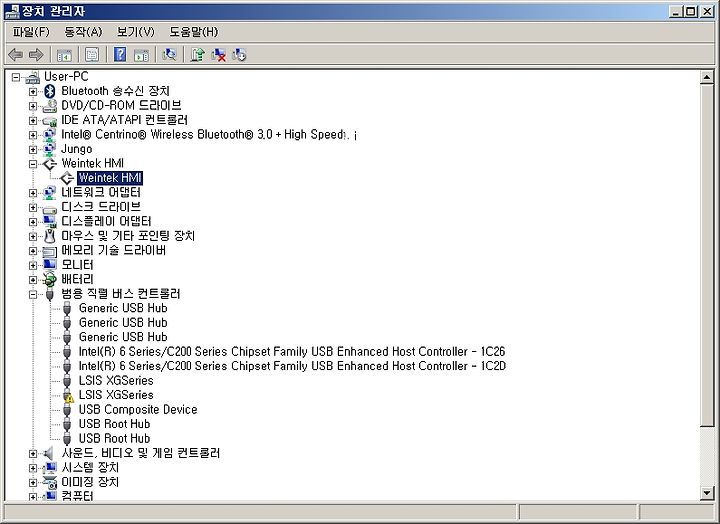Select the Intel Centrino Wireless Bluetooth 3.0 label

[x=209, y=135]
